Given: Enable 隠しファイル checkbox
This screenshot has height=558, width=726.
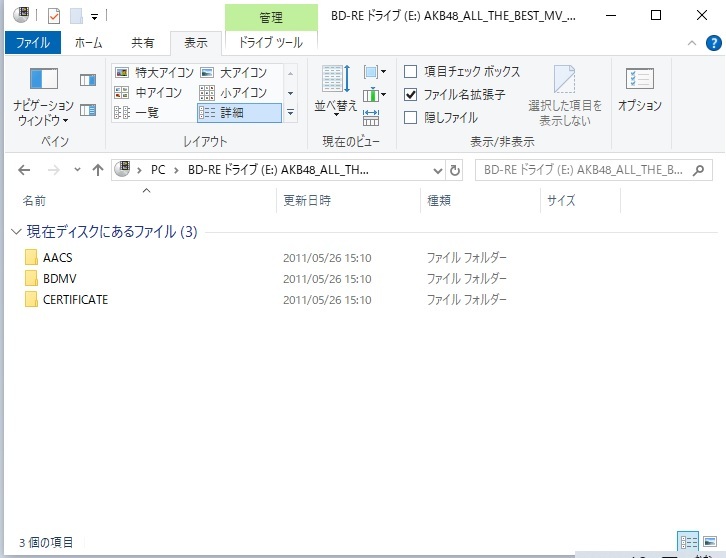Looking at the screenshot, I should 411,118.
